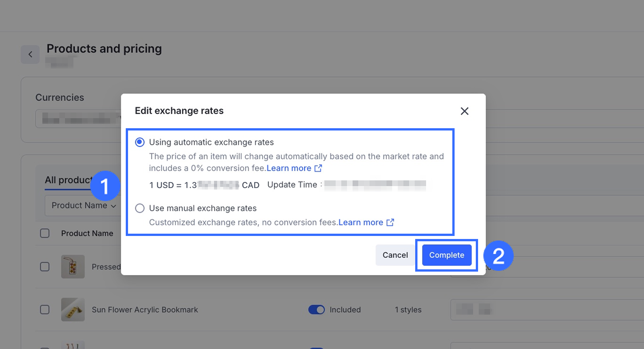Open Learn more link for automatic rates
This screenshot has width=644, height=349.
289,168
